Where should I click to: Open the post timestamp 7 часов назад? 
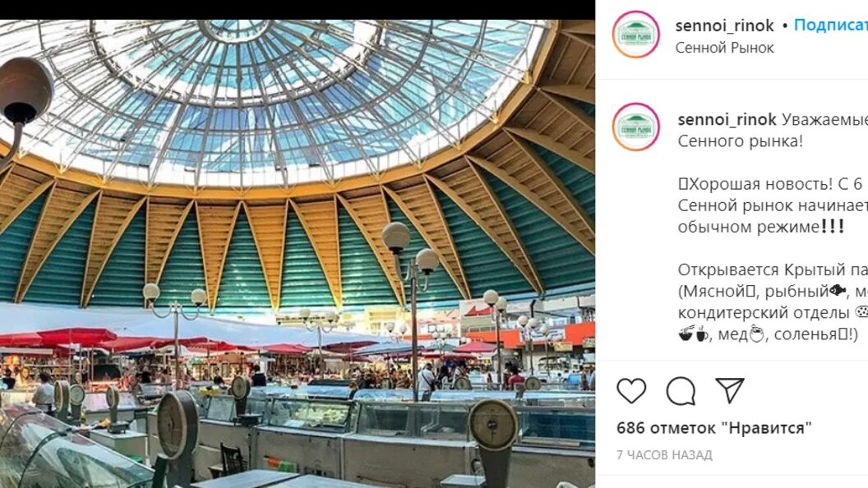(664, 455)
